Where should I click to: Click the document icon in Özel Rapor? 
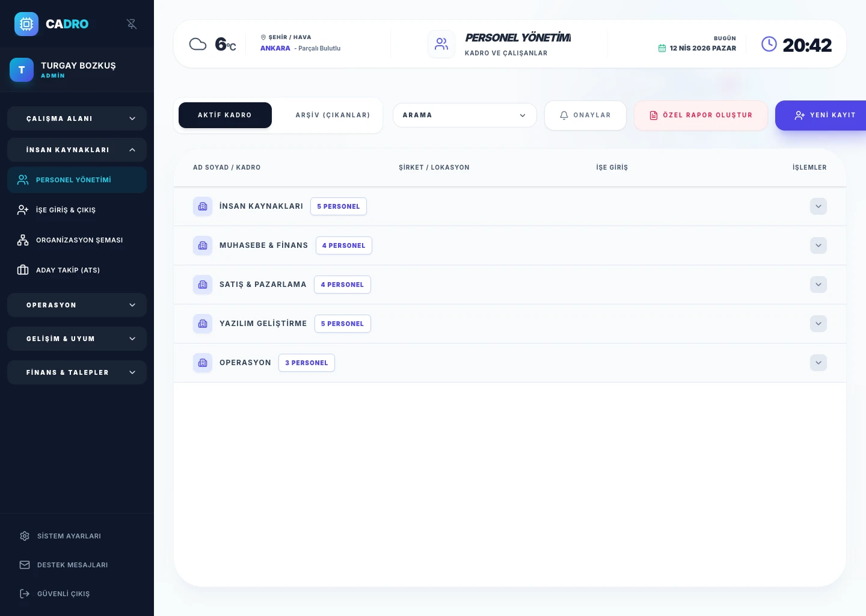[x=654, y=115]
